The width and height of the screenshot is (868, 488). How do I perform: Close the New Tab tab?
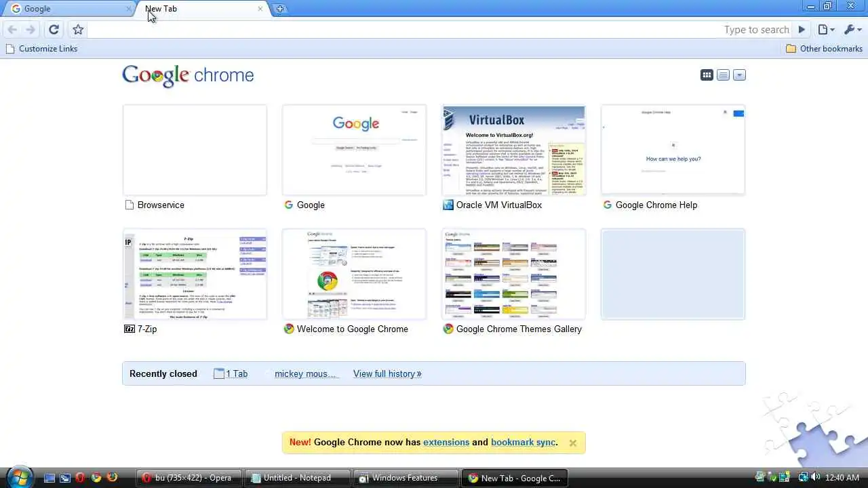coord(260,9)
